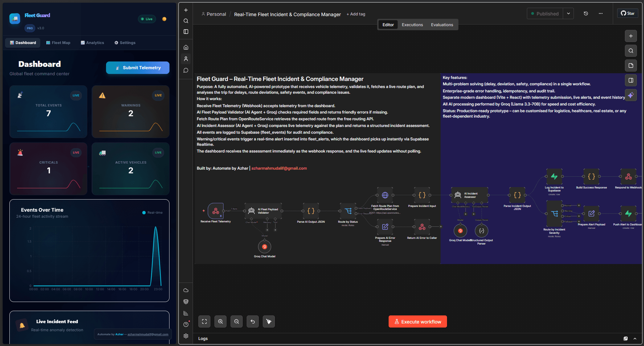The image size is (644, 346).
Task: Open the cloud icon in n8n sidebar
Action: 186,290
